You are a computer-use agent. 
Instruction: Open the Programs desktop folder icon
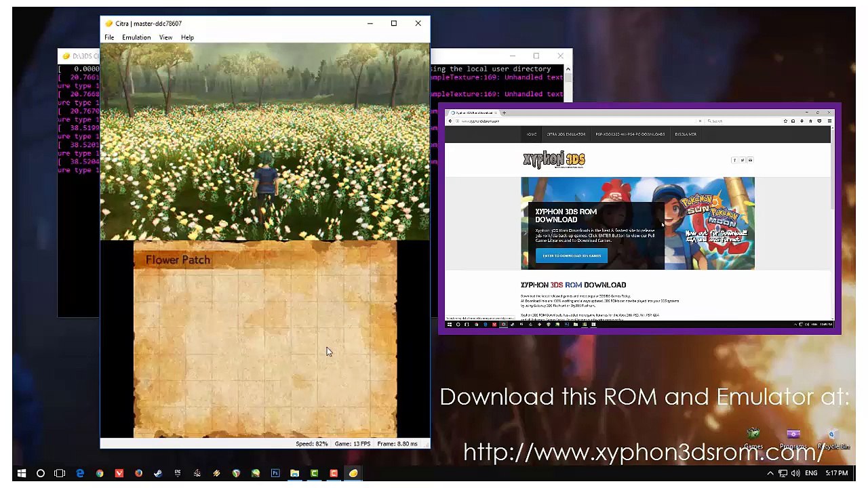793,438
